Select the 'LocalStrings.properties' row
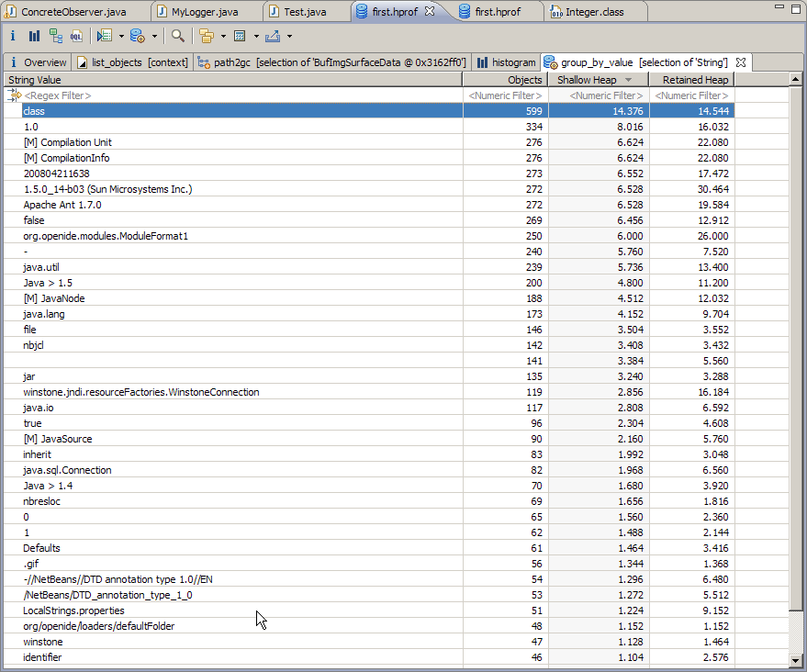Image resolution: width=807 pixels, height=672 pixels. [369, 610]
